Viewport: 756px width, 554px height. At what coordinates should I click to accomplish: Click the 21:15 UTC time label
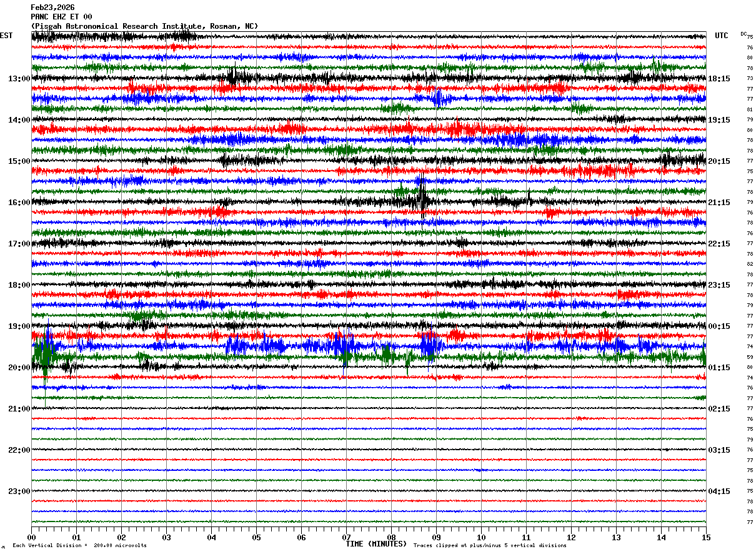point(719,203)
